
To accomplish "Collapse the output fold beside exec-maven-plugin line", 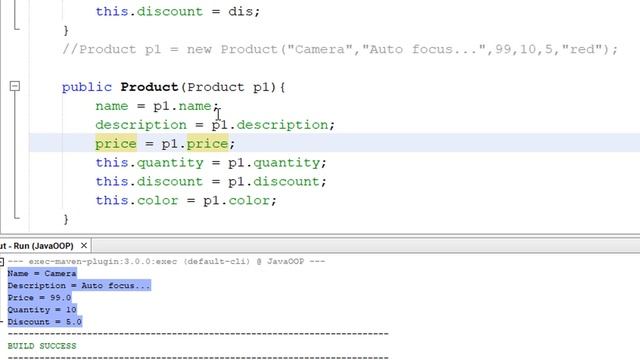I will pyautogui.click(x=2, y=262).
